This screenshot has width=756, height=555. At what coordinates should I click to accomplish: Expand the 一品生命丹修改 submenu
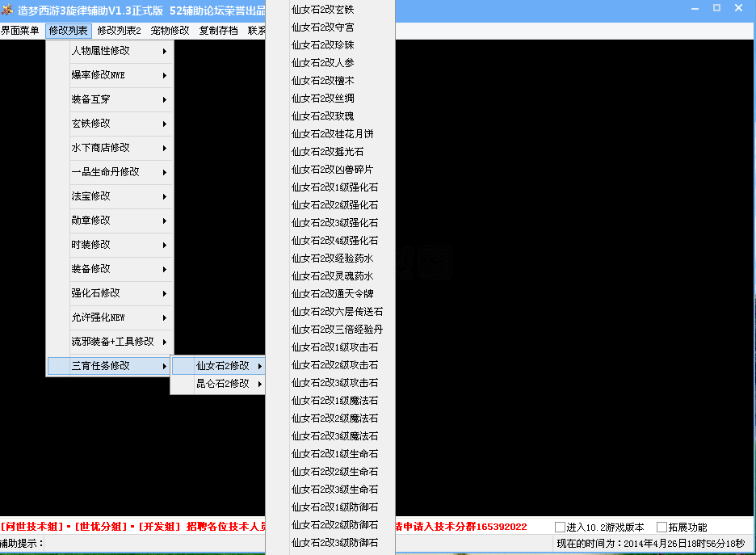pyautogui.click(x=110, y=172)
